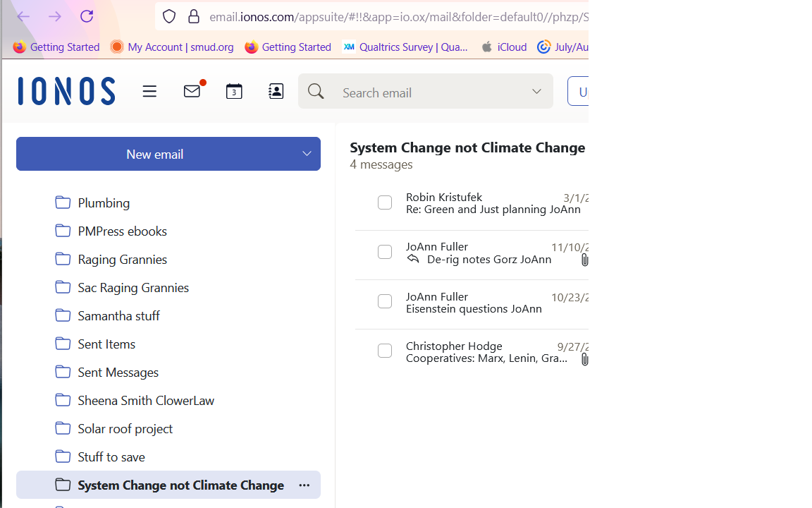The width and height of the screenshot is (812, 508).
Task: Click the IONOS logo
Action: pyautogui.click(x=67, y=91)
